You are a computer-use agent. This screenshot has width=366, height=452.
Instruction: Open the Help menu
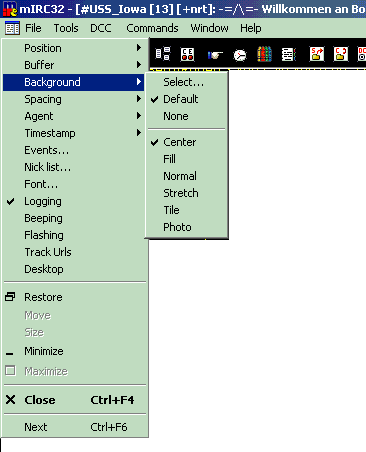[251, 28]
